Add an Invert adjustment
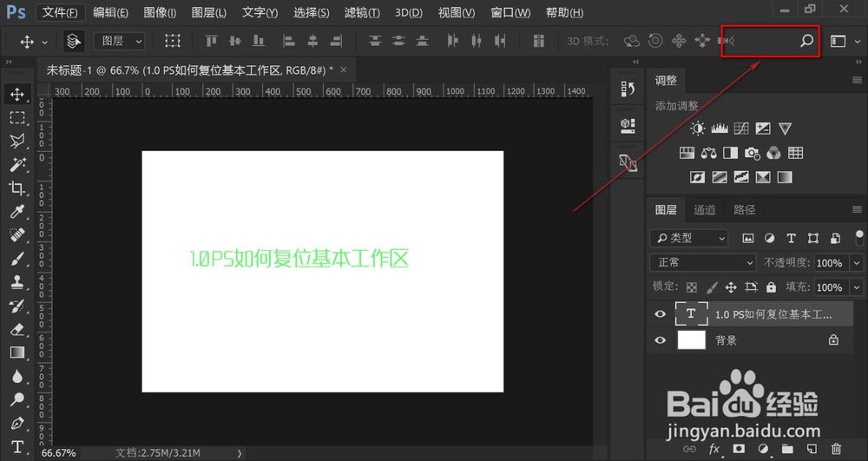Viewport: 868px width, 461px height. tap(698, 177)
